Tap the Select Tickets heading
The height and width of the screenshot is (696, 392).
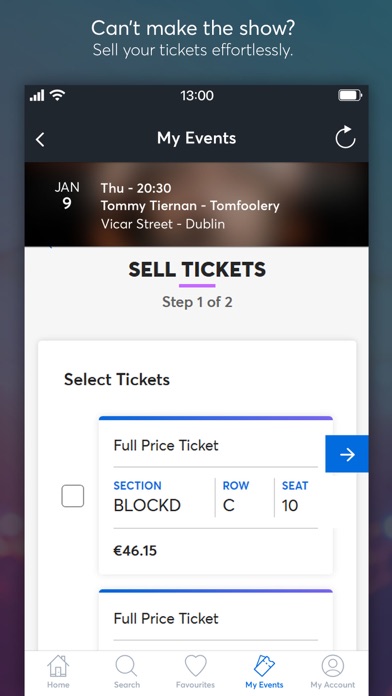click(117, 380)
